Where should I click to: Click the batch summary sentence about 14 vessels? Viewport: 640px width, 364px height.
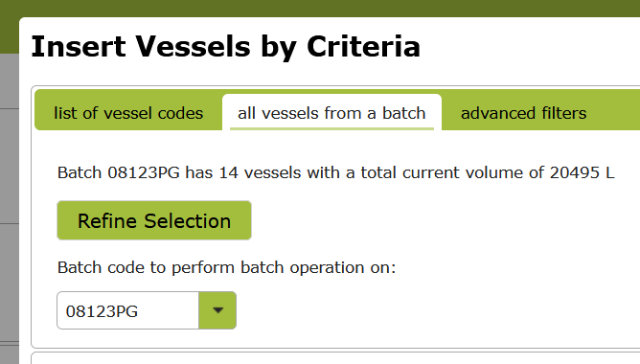[336, 172]
